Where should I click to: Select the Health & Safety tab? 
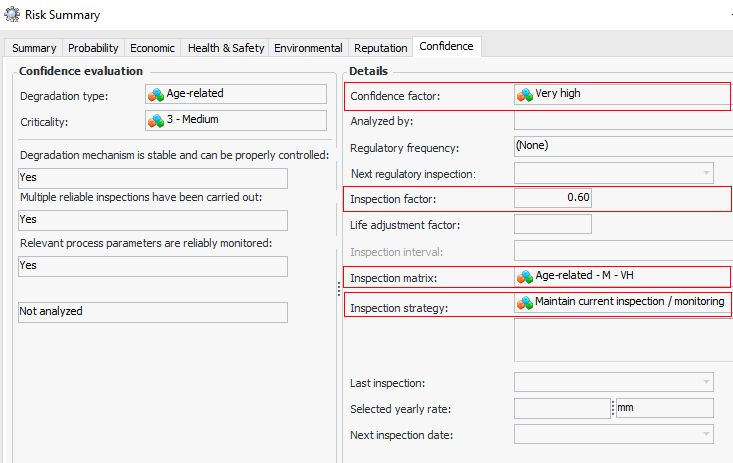coord(226,48)
